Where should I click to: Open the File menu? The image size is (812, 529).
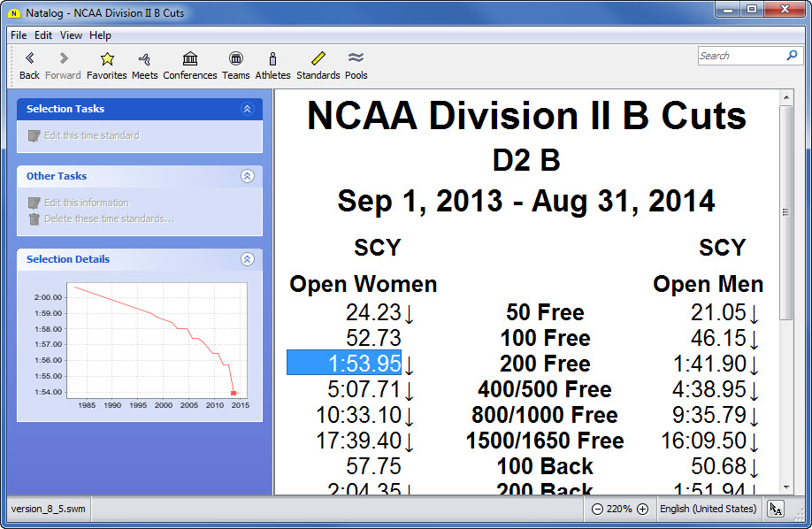19,35
